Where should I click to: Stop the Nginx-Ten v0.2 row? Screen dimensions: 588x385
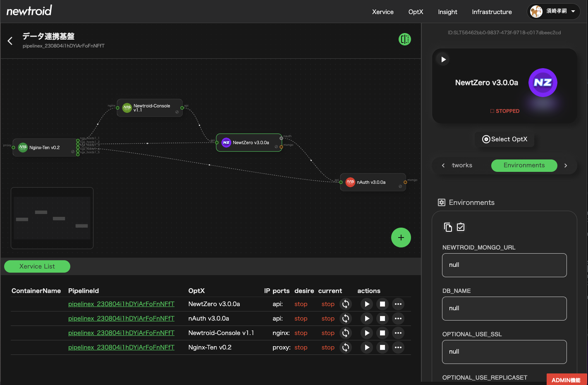(x=382, y=347)
